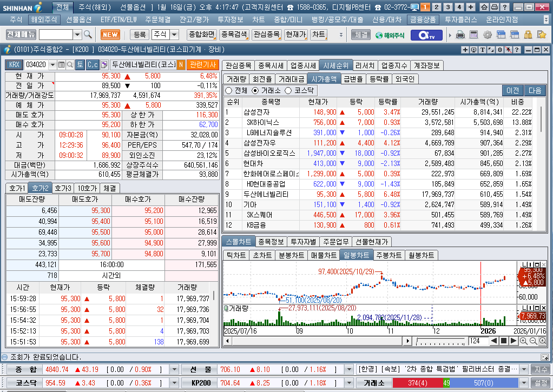The height and width of the screenshot is (392, 553).
Task: Click the gold padlock lock icon
Action: (528, 35)
